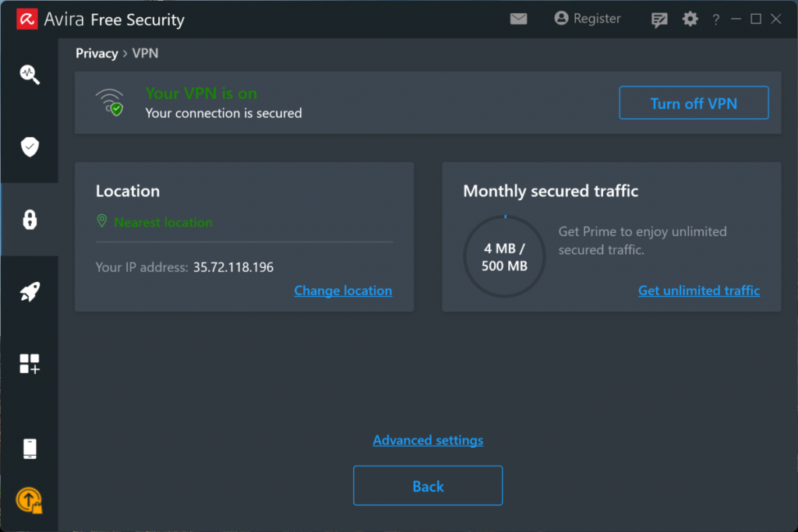Click the Location card heading
Viewport: 798px width, 532px height.
click(128, 191)
